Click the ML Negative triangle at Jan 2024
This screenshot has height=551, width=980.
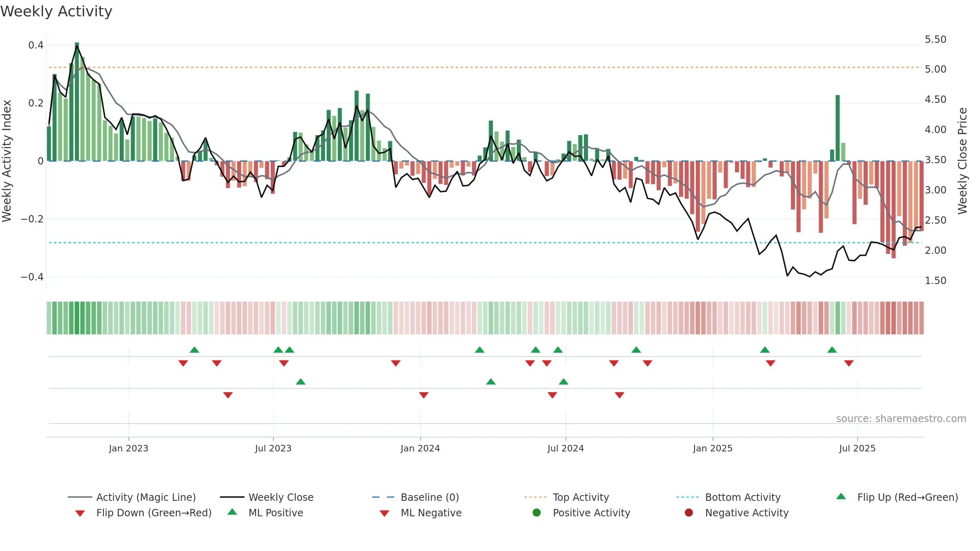(424, 395)
